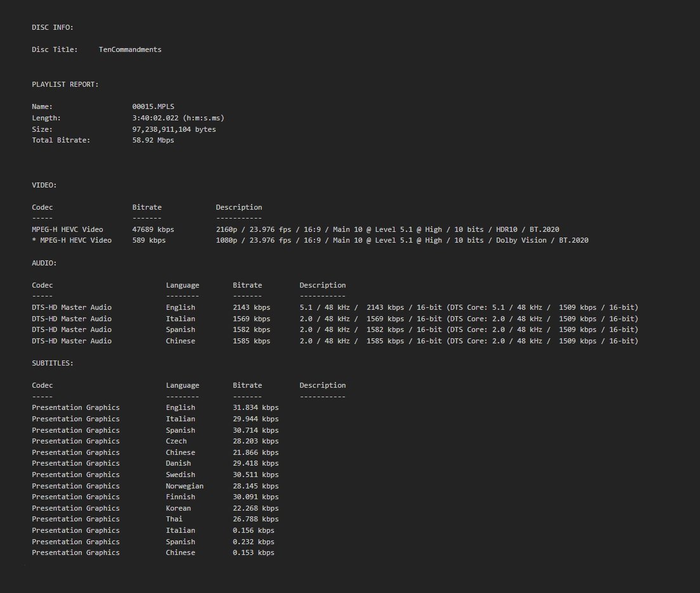This screenshot has height=593, width=700.
Task: Click the DISC INFO: heading
Action: point(53,27)
